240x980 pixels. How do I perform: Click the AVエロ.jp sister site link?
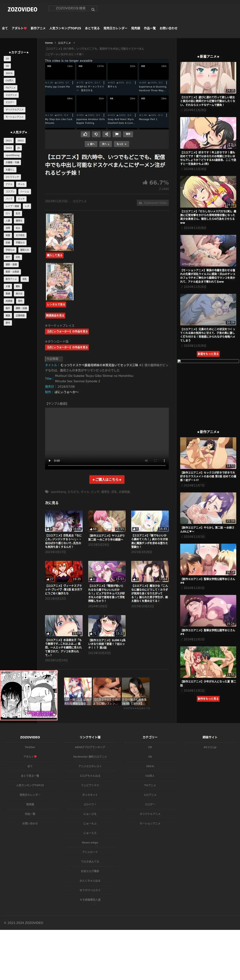point(210,747)
